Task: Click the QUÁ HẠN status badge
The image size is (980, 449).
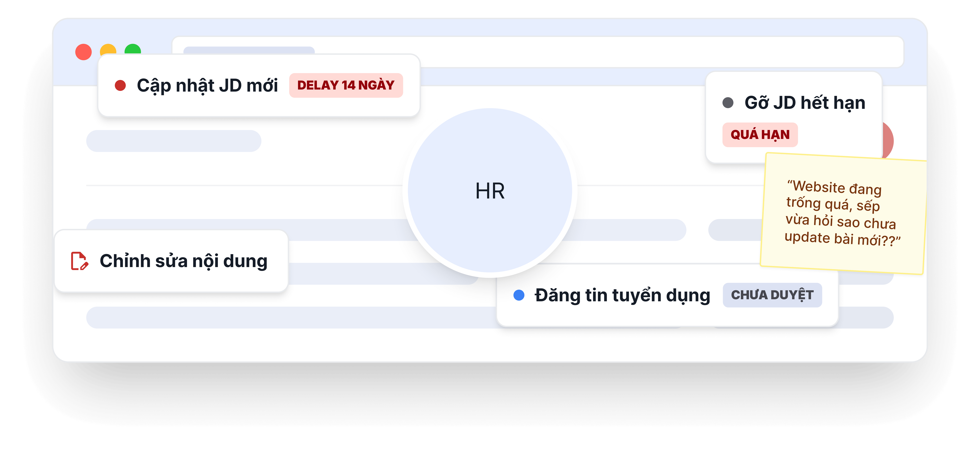Action: [760, 135]
